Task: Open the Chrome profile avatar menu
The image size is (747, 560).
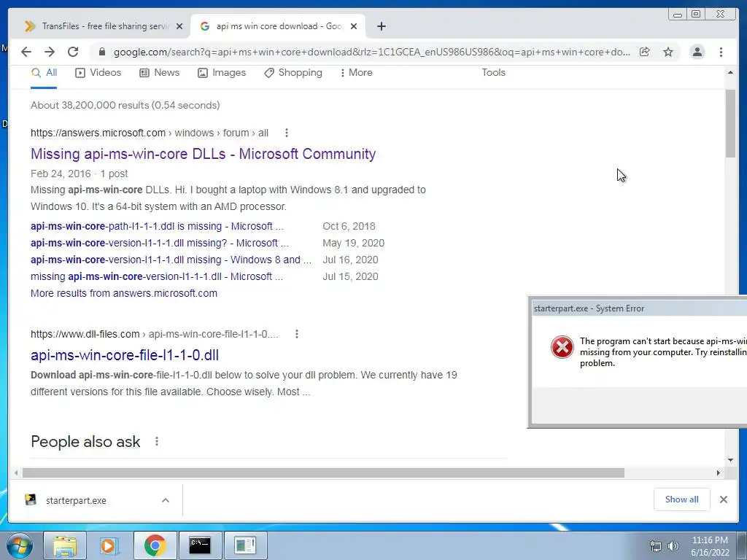Action: click(x=697, y=52)
